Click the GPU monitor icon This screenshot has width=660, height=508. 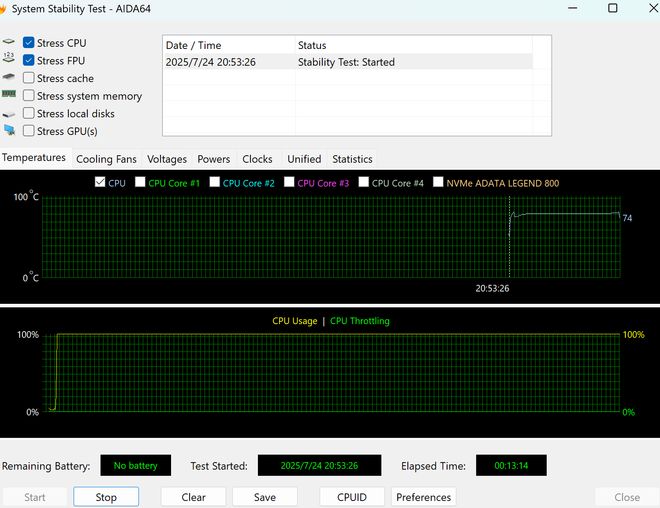(9, 131)
